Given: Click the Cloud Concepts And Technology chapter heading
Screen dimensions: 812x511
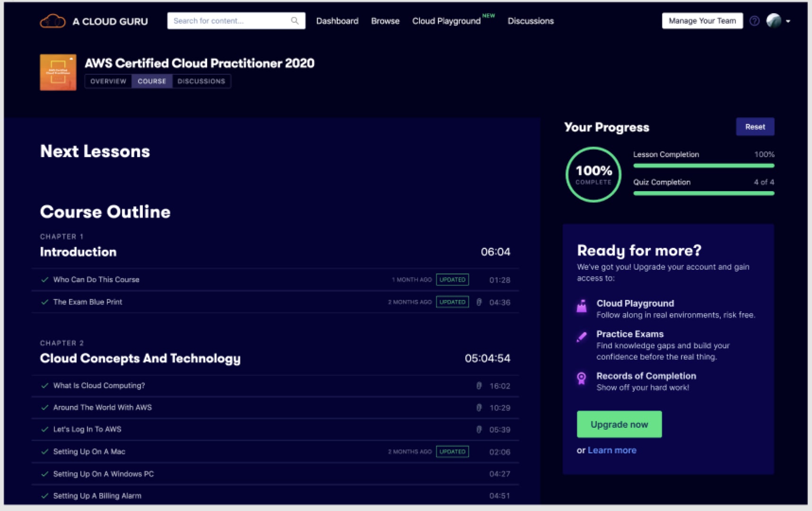Looking at the screenshot, I should 140,359.
